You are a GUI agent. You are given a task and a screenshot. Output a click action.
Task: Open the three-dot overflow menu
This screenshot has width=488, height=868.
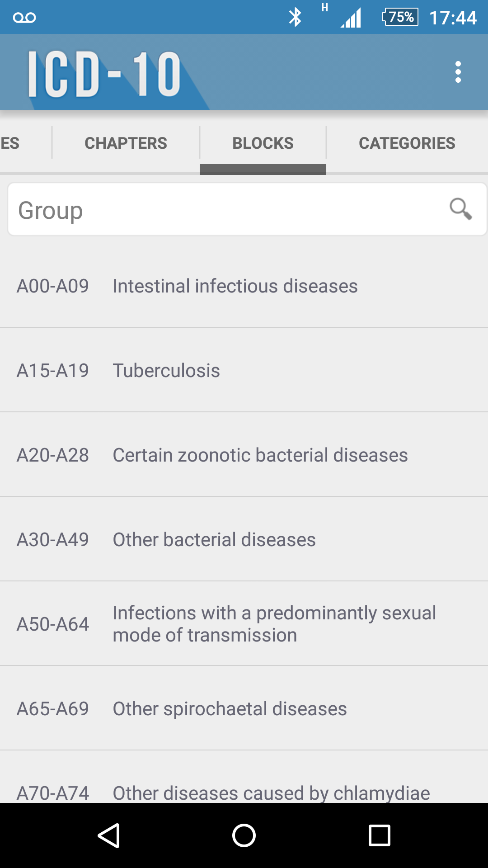tap(458, 72)
